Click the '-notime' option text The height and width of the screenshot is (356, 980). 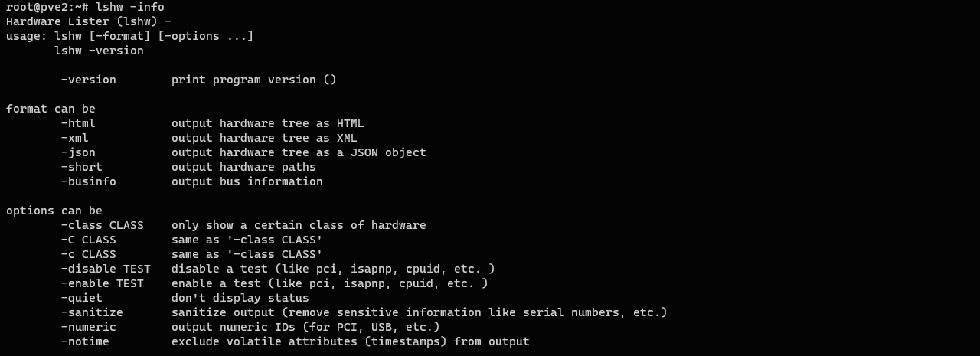coord(85,341)
